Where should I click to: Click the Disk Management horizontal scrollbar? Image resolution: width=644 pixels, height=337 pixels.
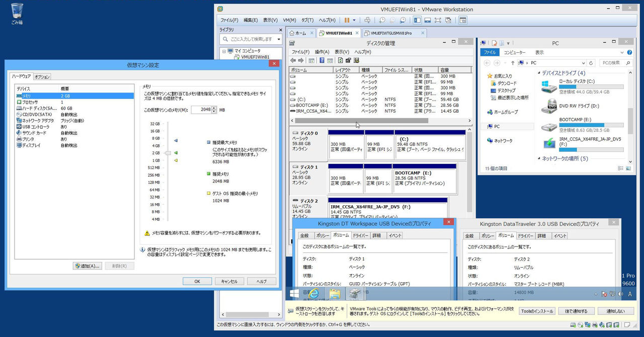pos(361,121)
